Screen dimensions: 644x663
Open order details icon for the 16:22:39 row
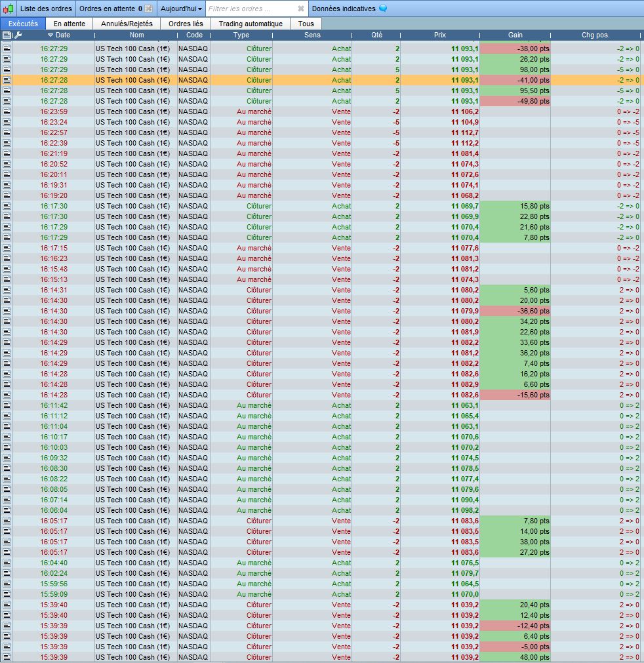click(7, 144)
